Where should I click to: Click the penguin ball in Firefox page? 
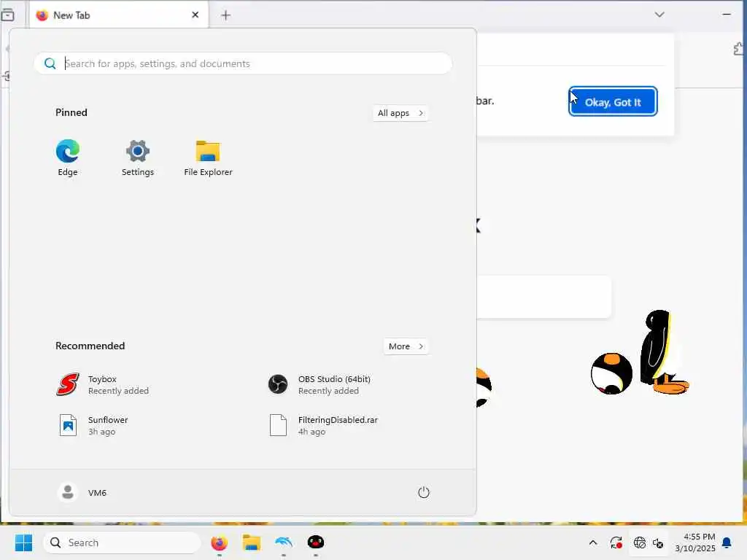[612, 373]
